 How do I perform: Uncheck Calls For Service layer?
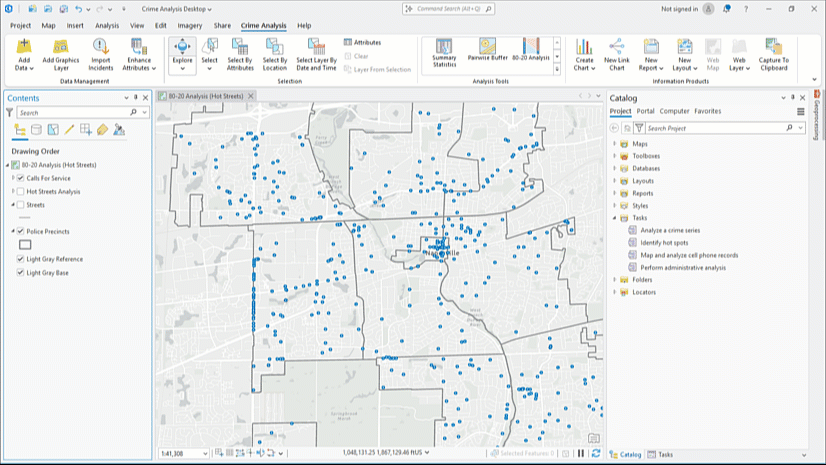(x=21, y=178)
